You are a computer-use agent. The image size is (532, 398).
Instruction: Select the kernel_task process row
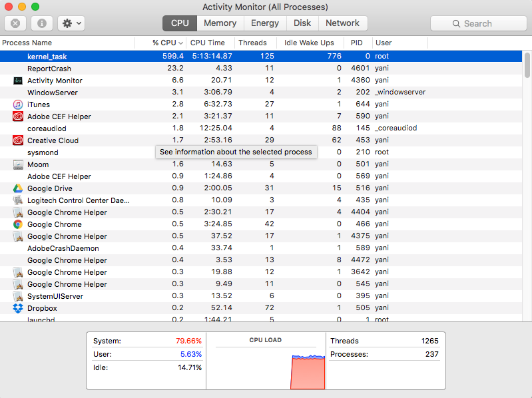[261, 57]
